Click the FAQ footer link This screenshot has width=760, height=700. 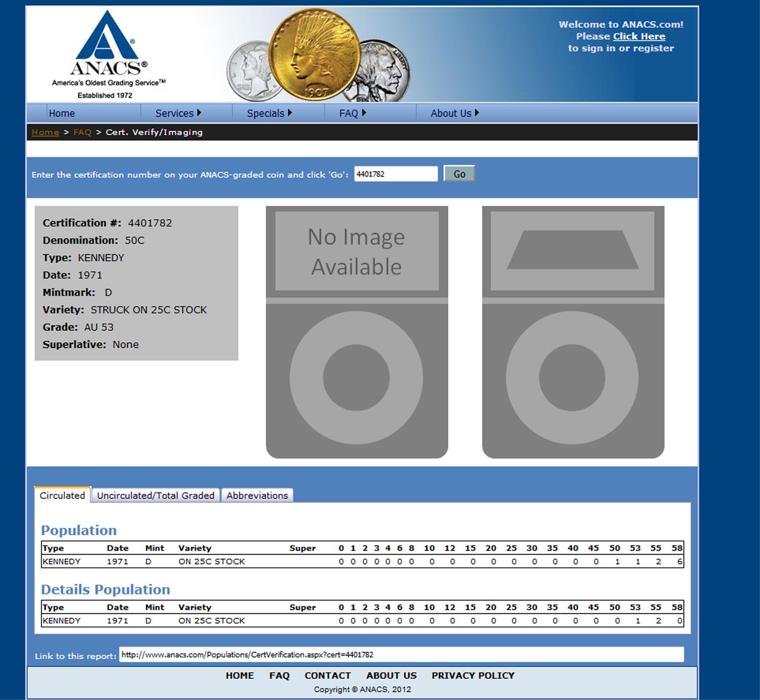279,675
